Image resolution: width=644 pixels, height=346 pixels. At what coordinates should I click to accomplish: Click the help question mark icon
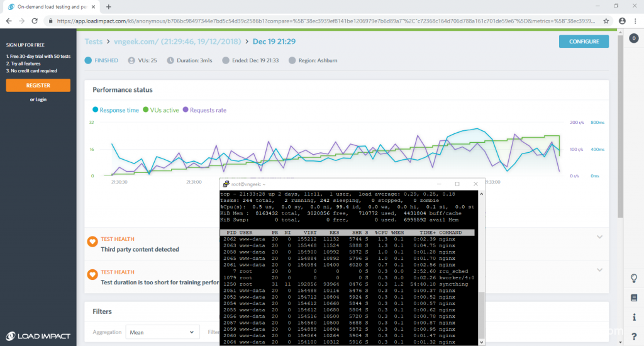coord(634,336)
